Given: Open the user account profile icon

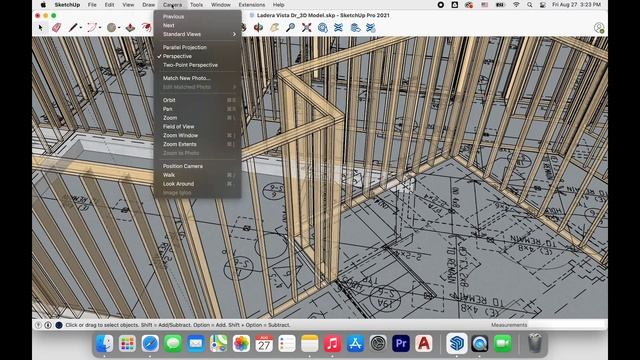Looking at the screenshot, I should pos(599,28).
